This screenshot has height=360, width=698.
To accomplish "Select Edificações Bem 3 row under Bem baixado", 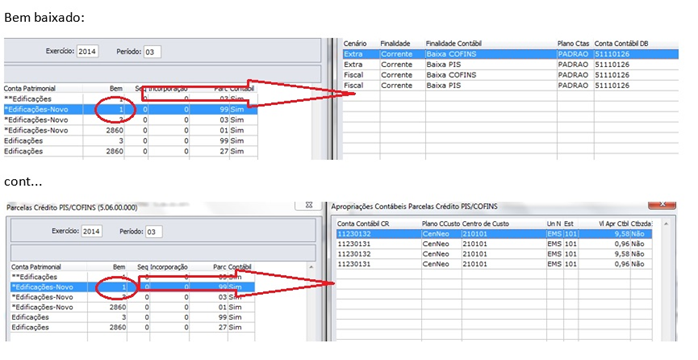I will pos(130,141).
